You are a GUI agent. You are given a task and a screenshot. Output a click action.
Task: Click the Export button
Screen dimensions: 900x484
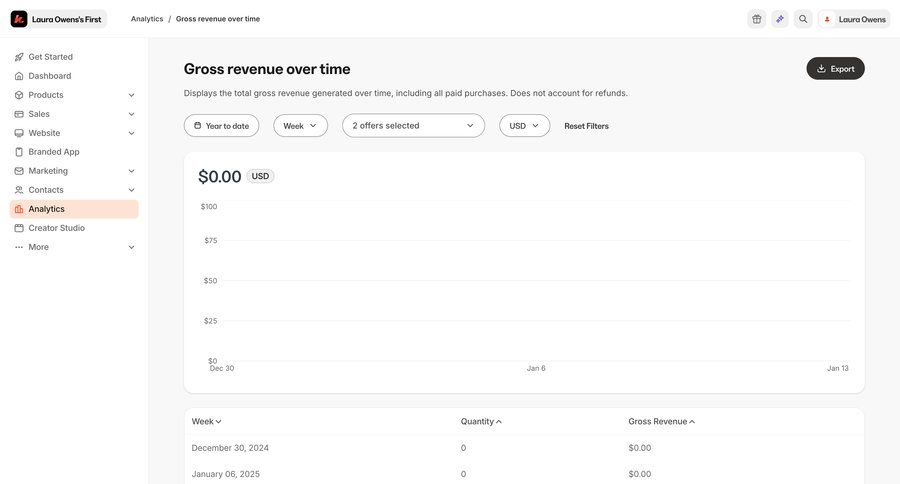(835, 69)
